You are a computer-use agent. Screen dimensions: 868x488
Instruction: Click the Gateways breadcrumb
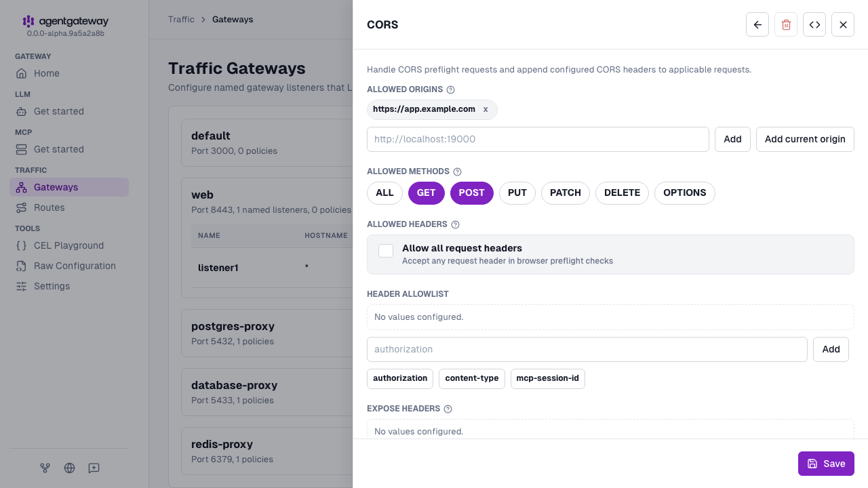tap(233, 19)
